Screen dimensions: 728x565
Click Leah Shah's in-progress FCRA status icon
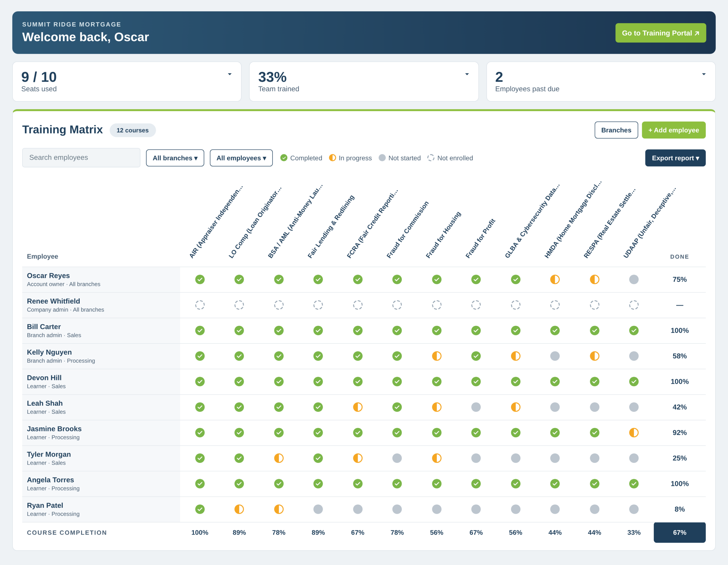coord(358,407)
